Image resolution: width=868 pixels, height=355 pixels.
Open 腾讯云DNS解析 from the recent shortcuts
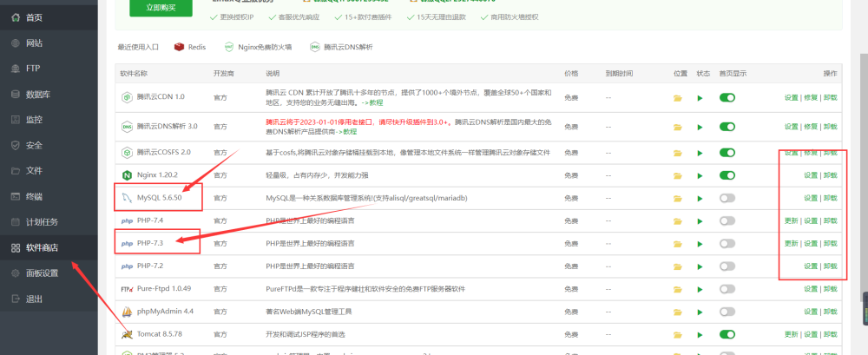(341, 47)
